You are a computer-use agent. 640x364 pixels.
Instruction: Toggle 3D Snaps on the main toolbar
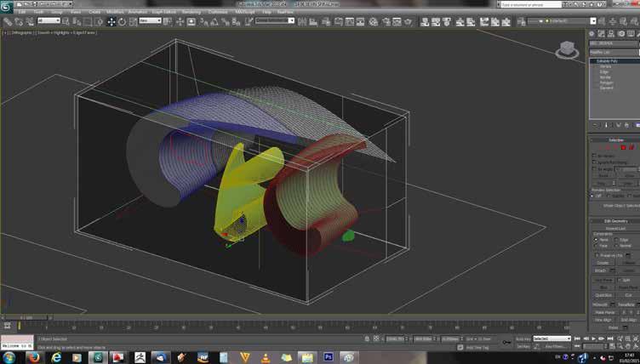(204, 21)
